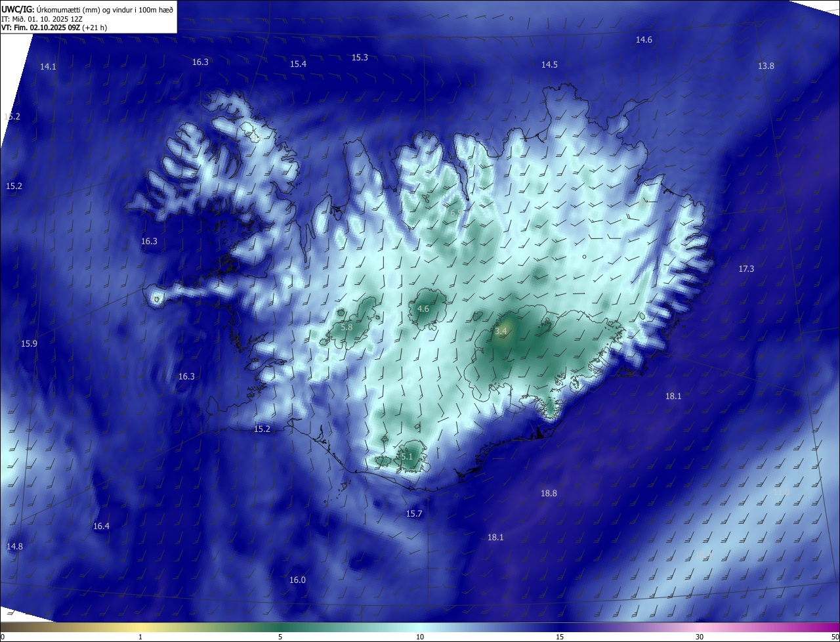Click the 'UWC/IG: Úrkomumætti (mm)' title line

tap(87, 9)
